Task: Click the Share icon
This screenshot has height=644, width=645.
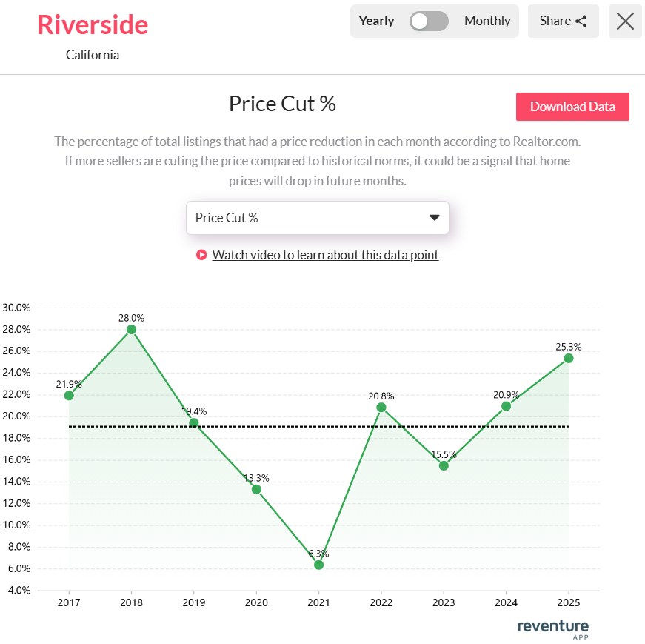Action: pos(584,20)
